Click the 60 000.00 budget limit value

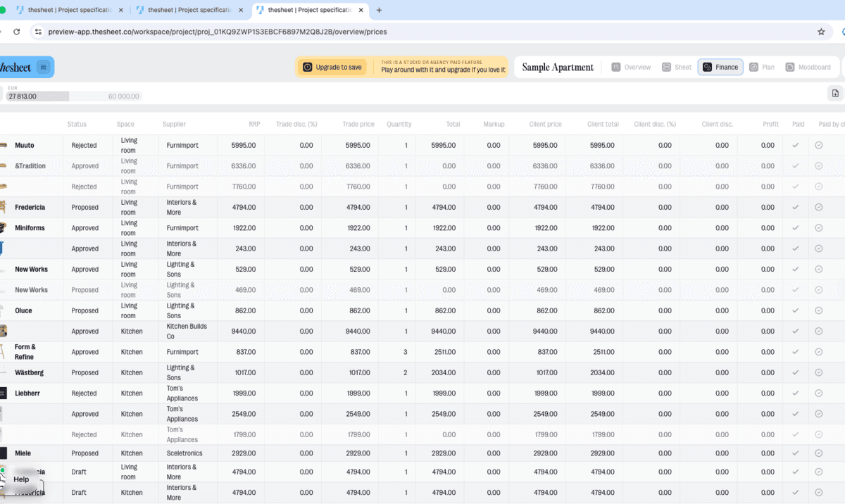coord(124,96)
